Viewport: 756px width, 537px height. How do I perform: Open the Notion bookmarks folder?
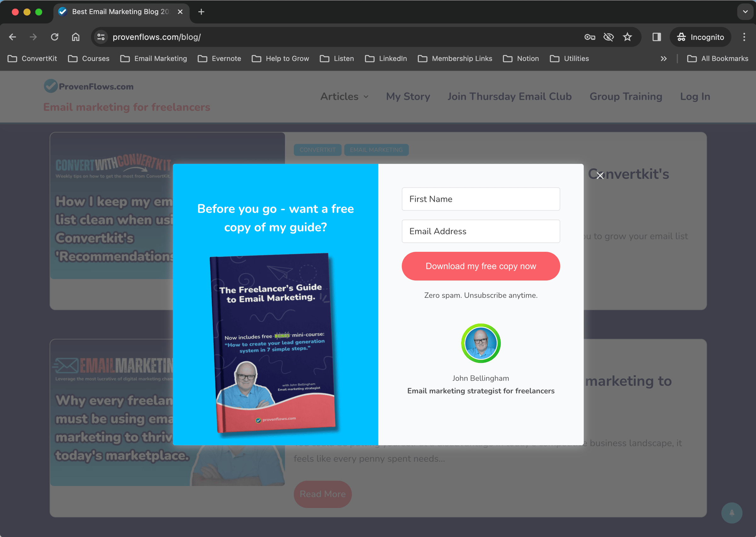coord(521,59)
